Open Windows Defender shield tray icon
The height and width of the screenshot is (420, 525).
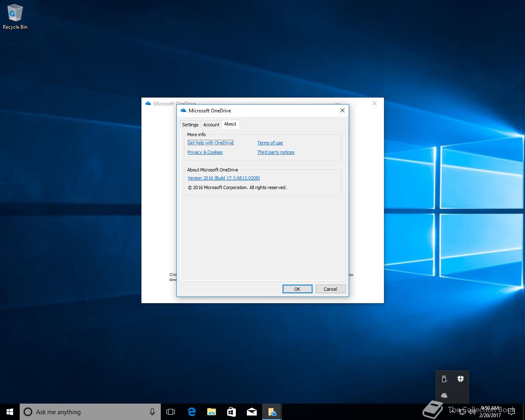(461, 379)
